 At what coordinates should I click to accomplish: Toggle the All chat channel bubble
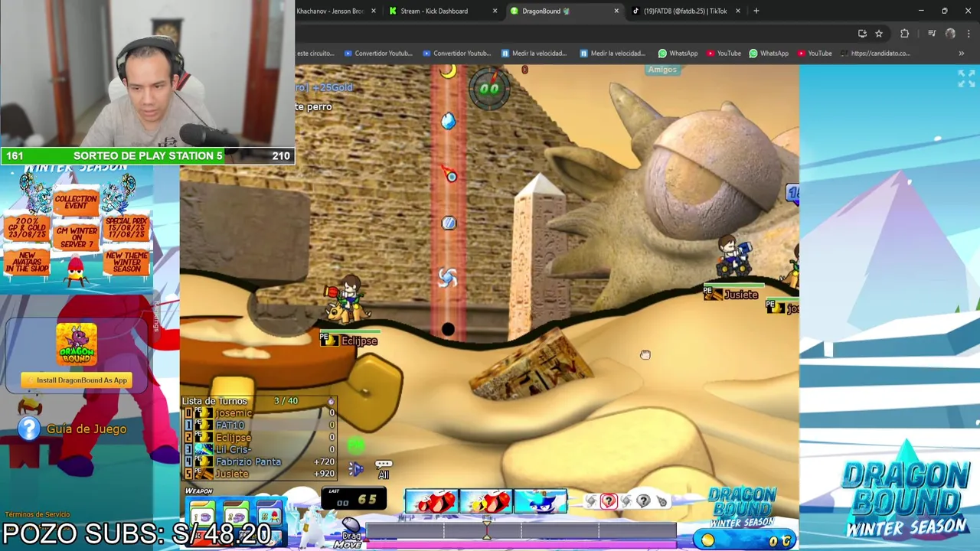383,469
